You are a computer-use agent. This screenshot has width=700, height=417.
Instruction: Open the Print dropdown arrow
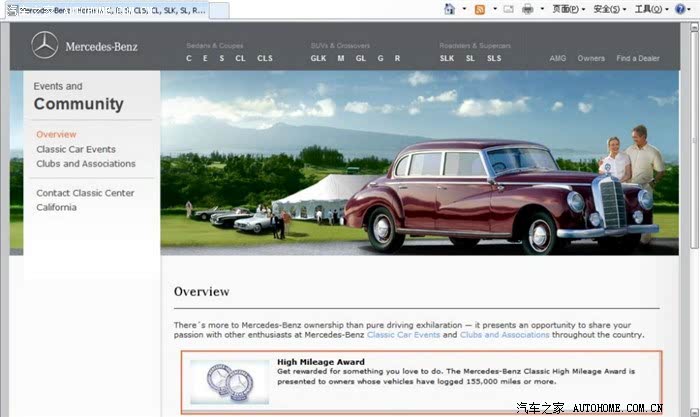pyautogui.click(x=542, y=9)
